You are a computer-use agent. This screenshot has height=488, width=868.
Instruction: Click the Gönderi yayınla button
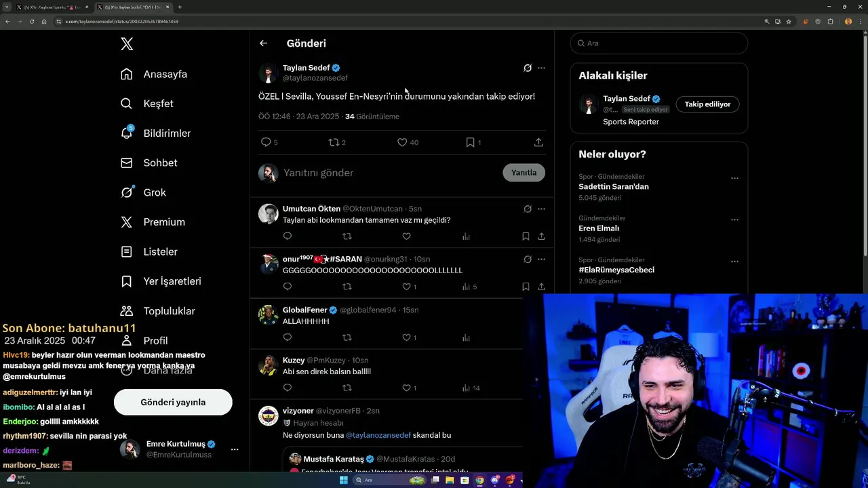[x=173, y=402]
